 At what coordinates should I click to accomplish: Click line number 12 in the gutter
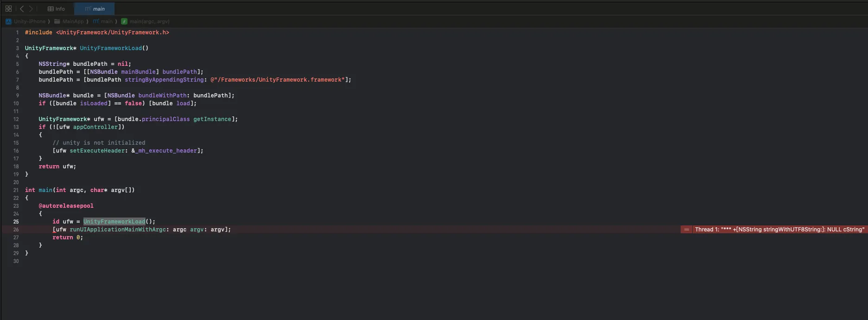pos(16,119)
